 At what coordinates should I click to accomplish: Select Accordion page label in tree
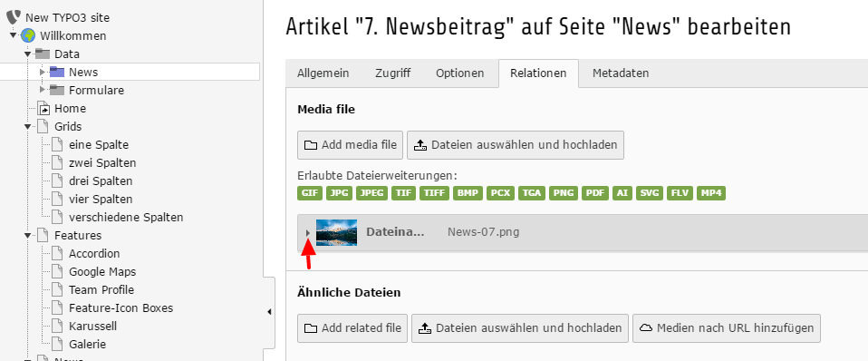(x=94, y=253)
